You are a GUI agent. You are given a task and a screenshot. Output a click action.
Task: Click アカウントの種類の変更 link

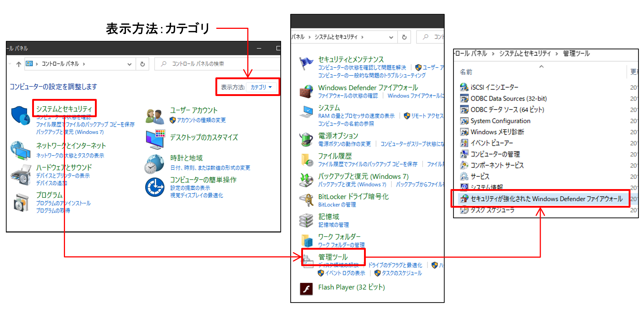202,120
